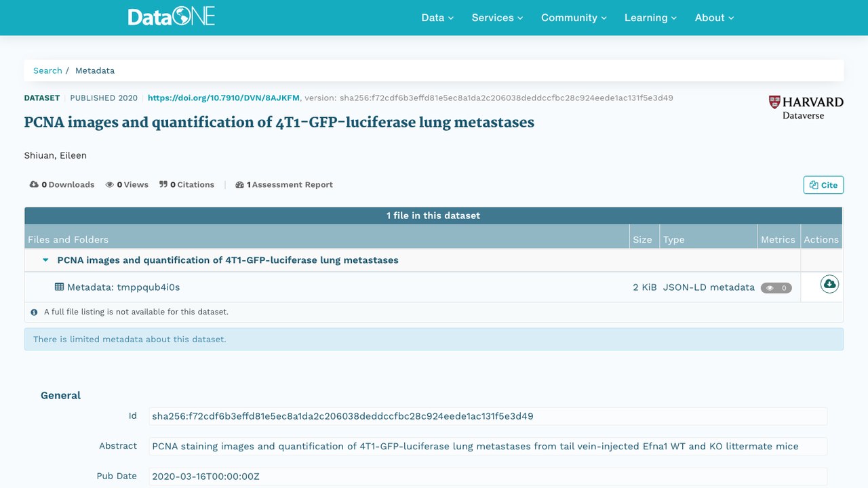Open the DOI link 10.7910/DVN/8AJKFM
This screenshot has width=868, height=488.
coord(224,98)
